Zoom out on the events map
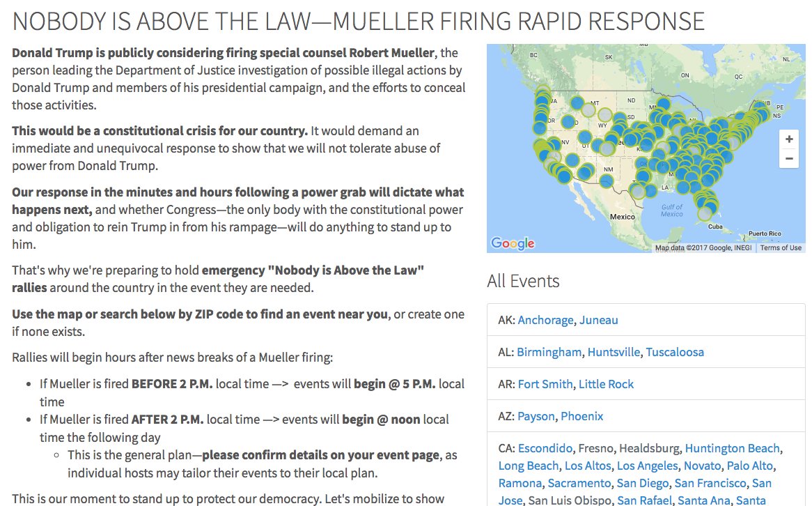The height and width of the screenshot is (506, 812). click(x=789, y=158)
